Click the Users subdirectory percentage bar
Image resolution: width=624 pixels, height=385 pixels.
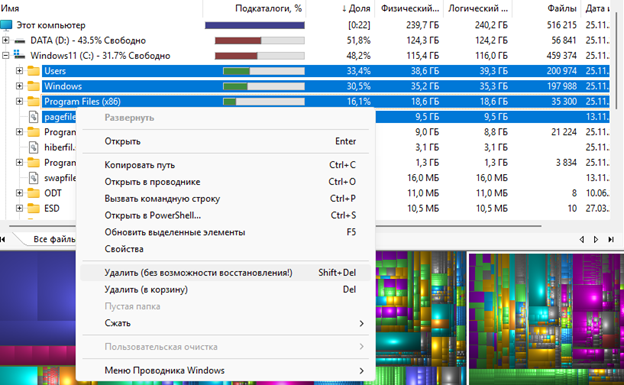(264, 71)
